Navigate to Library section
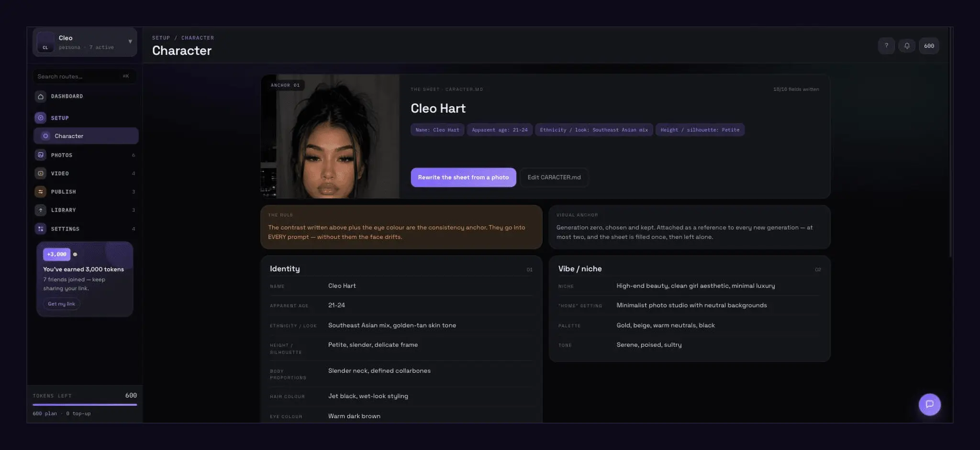Image resolution: width=980 pixels, height=450 pixels. pyautogui.click(x=86, y=210)
